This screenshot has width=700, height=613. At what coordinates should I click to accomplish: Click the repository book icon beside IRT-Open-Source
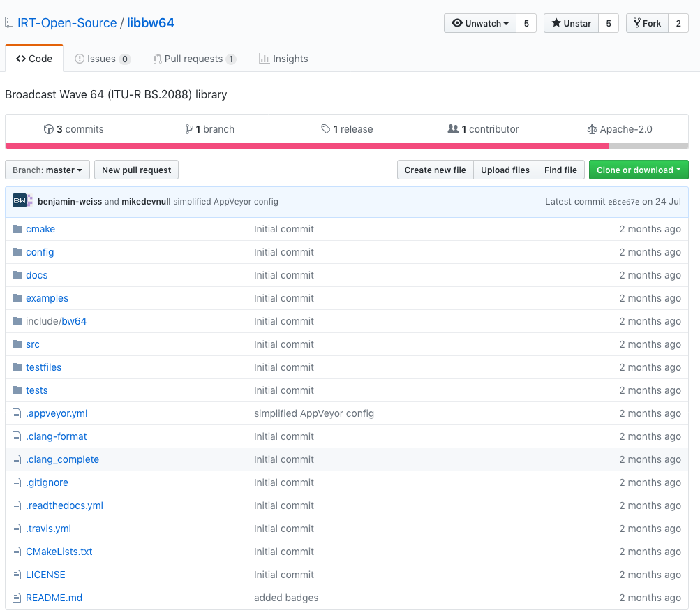click(x=9, y=22)
